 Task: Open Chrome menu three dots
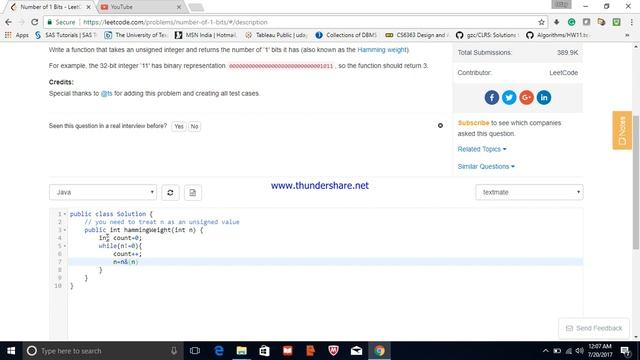click(x=631, y=22)
